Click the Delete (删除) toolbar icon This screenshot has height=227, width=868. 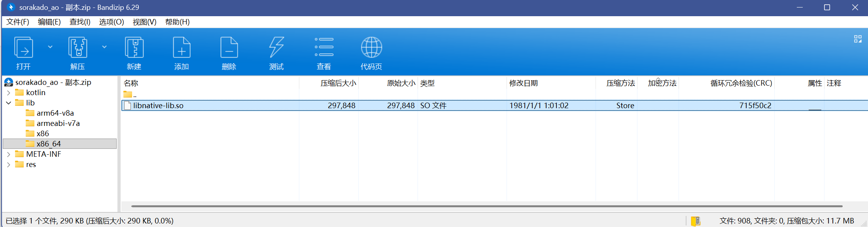point(229,48)
